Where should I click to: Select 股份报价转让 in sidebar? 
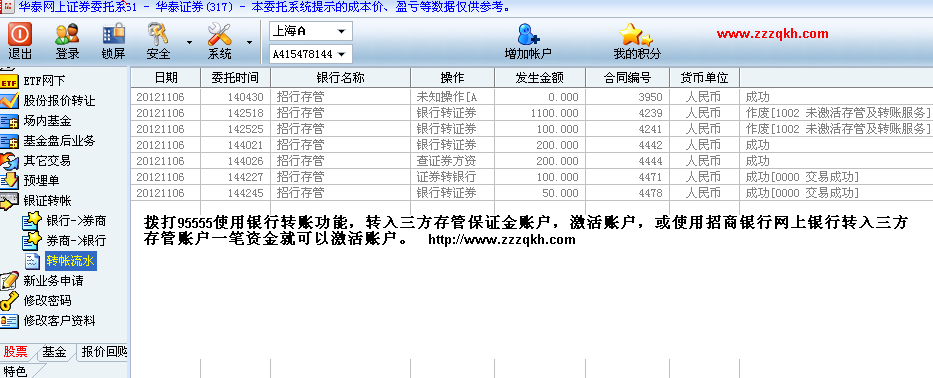pyautogui.click(x=59, y=101)
